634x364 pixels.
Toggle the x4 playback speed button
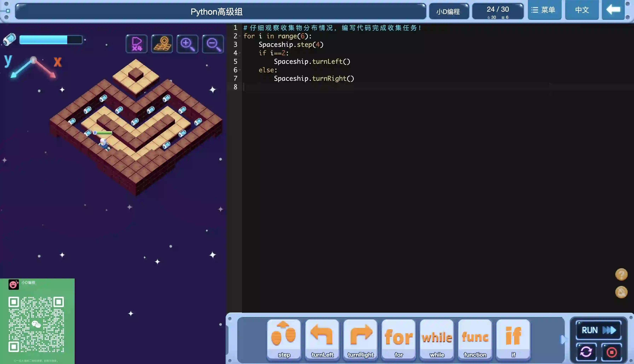[136, 44]
